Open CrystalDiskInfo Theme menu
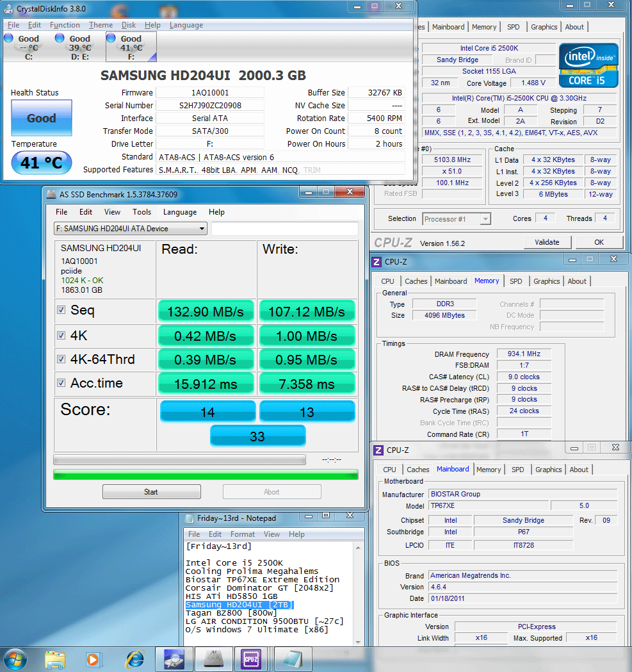632x672 pixels. [101, 25]
